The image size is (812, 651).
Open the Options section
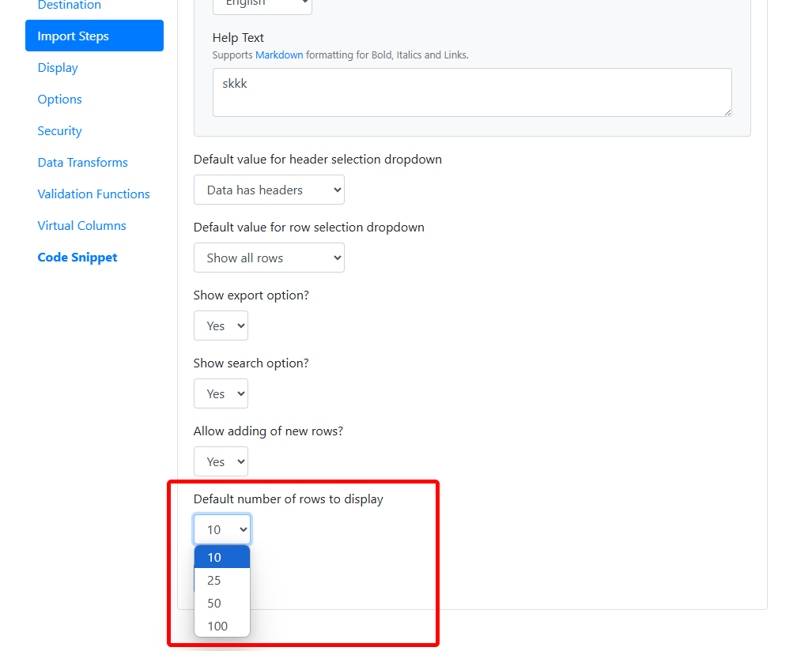pos(59,100)
